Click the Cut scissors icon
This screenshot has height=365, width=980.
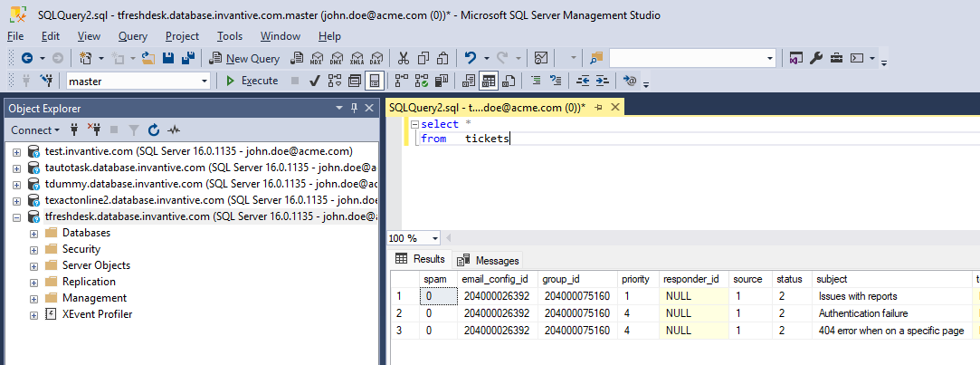coord(403,58)
